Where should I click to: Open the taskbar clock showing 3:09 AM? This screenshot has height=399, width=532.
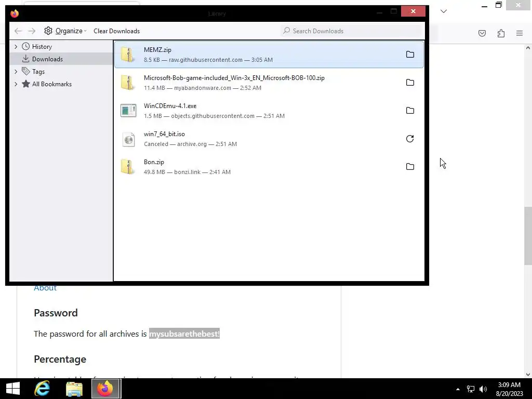click(x=509, y=389)
